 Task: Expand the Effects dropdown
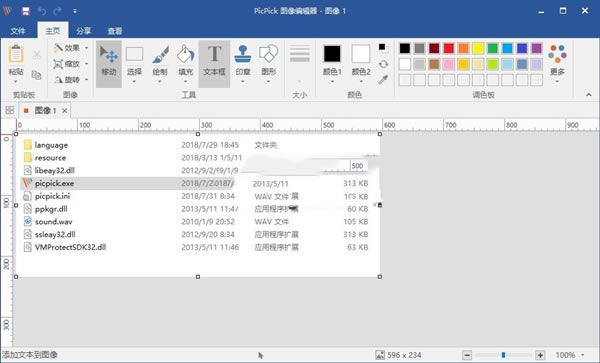coord(71,48)
